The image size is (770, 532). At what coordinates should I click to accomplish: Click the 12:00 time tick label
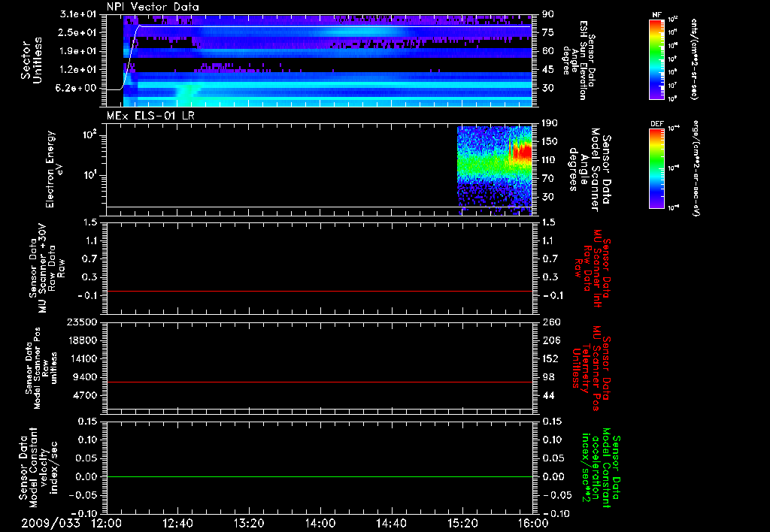pos(107,523)
